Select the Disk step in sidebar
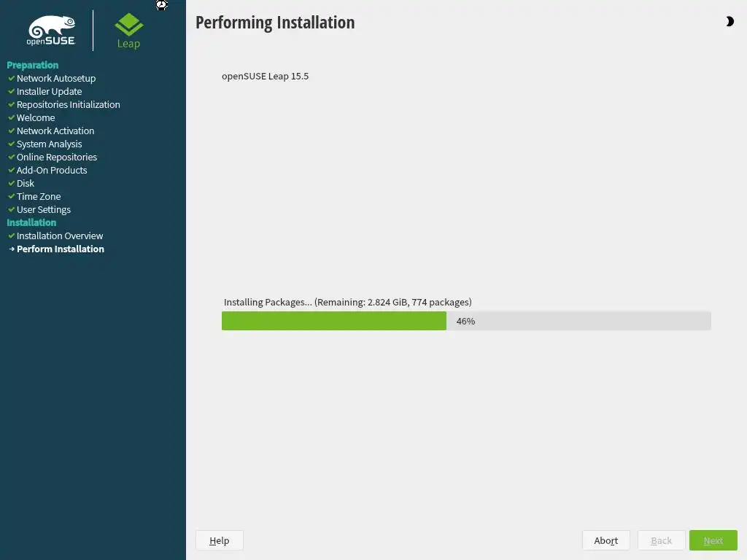 click(x=26, y=183)
